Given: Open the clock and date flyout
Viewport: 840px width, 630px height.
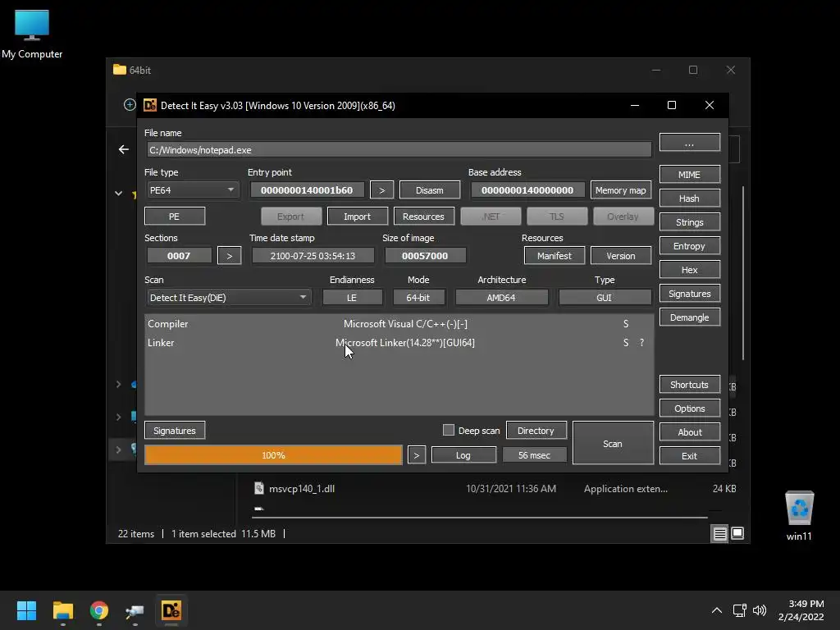Looking at the screenshot, I should pyautogui.click(x=801, y=610).
